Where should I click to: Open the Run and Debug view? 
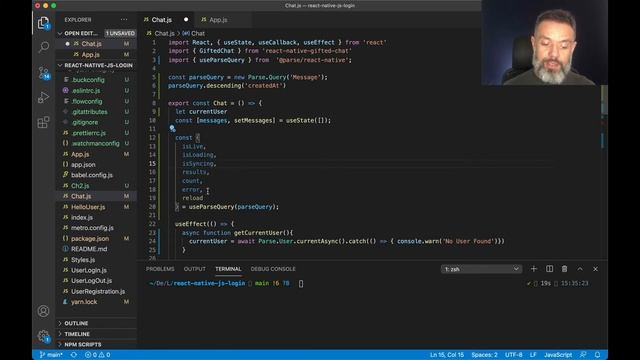coord(43,98)
